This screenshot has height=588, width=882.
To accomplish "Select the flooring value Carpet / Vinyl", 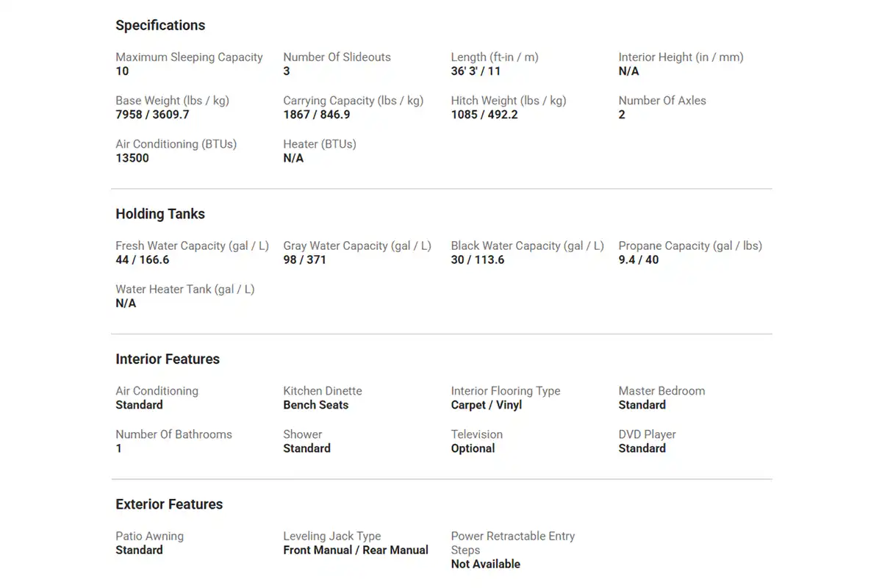I will coord(487,405).
